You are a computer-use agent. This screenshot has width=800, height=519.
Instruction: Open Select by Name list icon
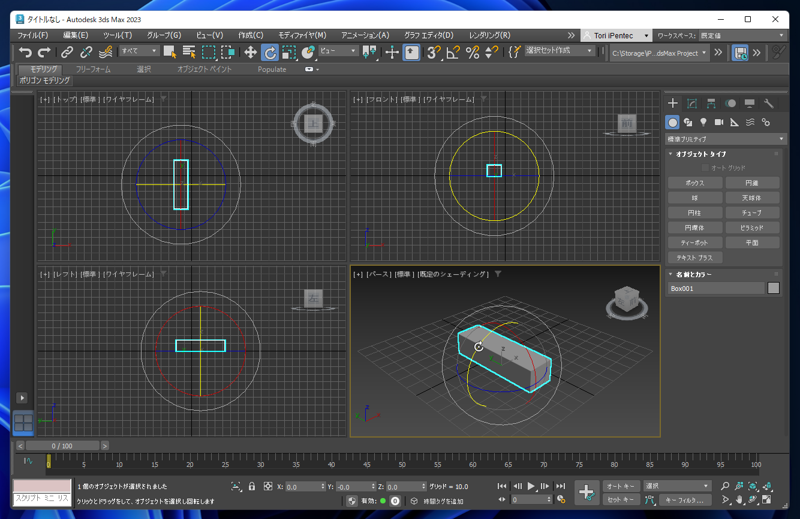[x=189, y=52]
